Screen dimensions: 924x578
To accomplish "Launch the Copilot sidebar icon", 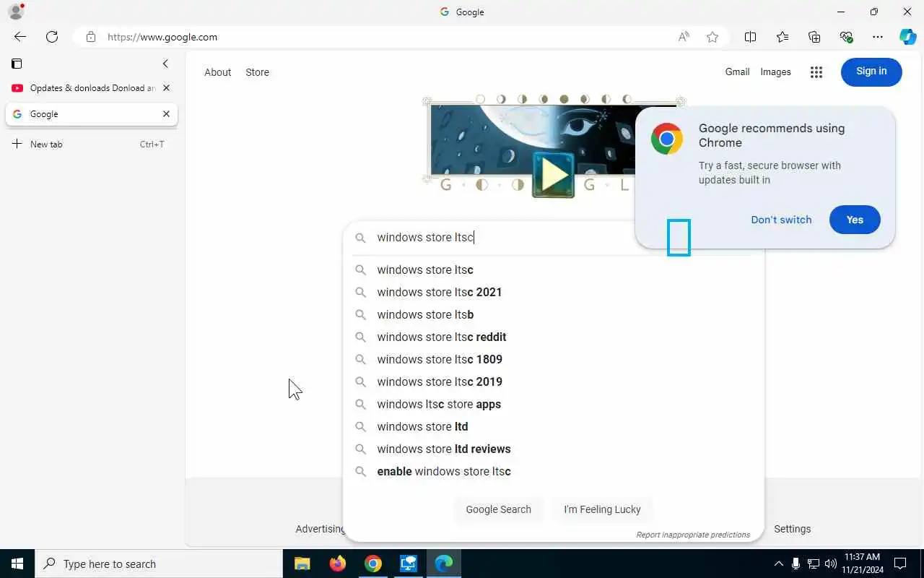I will point(907,37).
